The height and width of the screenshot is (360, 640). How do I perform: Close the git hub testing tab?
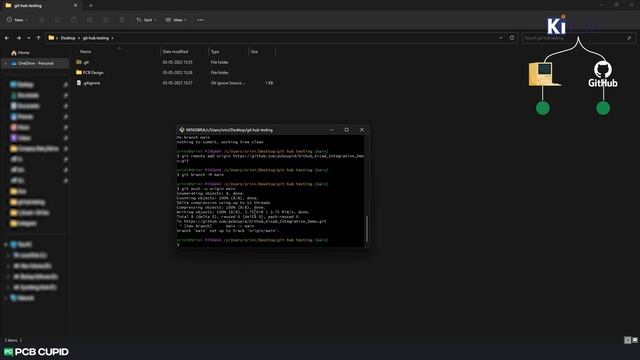coord(75,6)
